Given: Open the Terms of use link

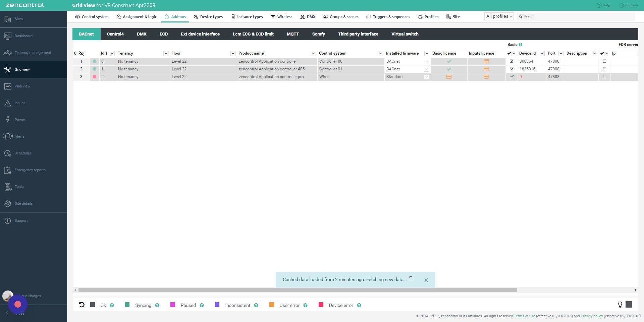Looking at the screenshot, I should pos(524,316).
